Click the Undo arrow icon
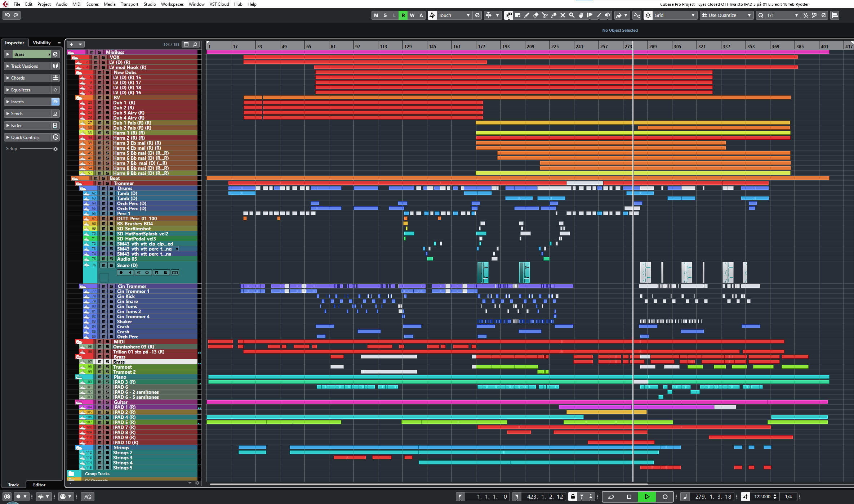The image size is (854, 504). (7, 15)
